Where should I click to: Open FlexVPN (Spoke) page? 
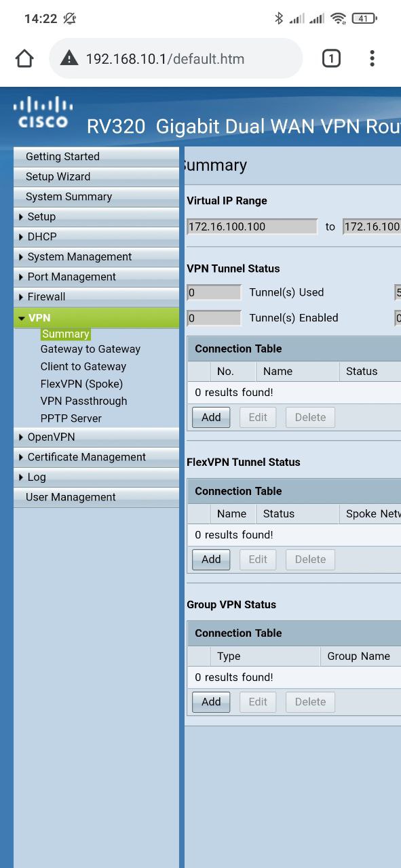point(81,384)
